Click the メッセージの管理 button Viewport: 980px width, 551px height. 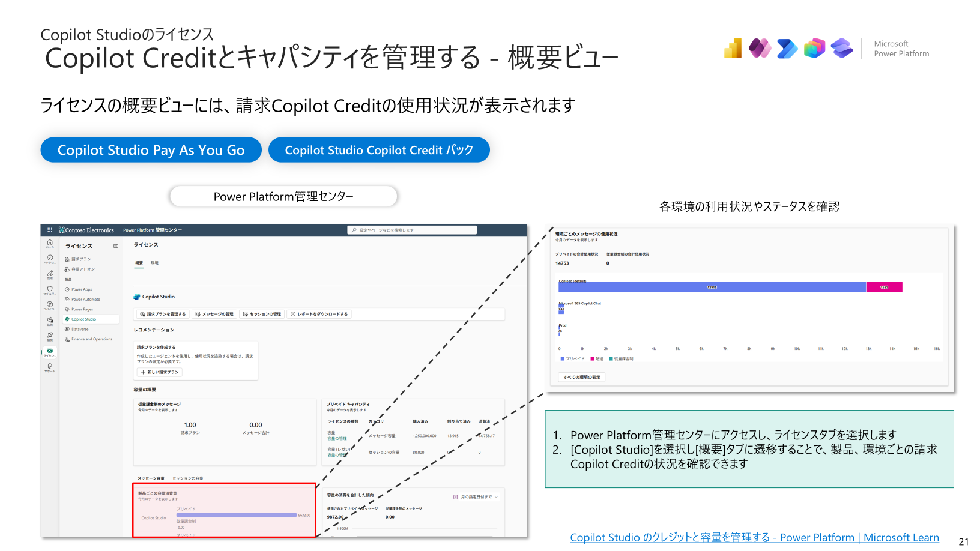pyautogui.click(x=214, y=314)
